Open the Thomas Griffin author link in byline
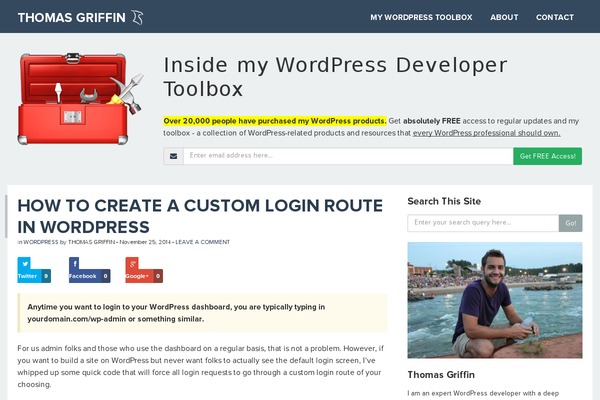The image size is (600, 400). pyautogui.click(x=91, y=242)
